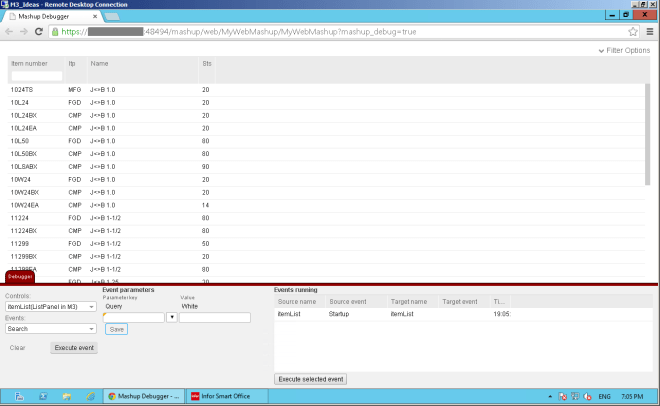Image resolution: width=660 pixels, height=406 pixels.
Task: Click the Save button under Query
Action: pos(116,329)
